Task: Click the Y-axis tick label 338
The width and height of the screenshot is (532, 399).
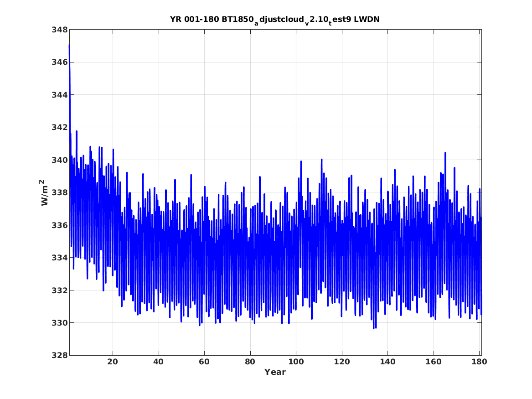Action: (59, 193)
